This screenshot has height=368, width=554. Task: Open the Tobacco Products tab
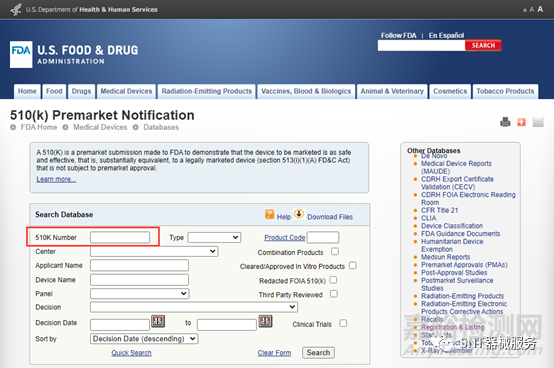coord(505,91)
